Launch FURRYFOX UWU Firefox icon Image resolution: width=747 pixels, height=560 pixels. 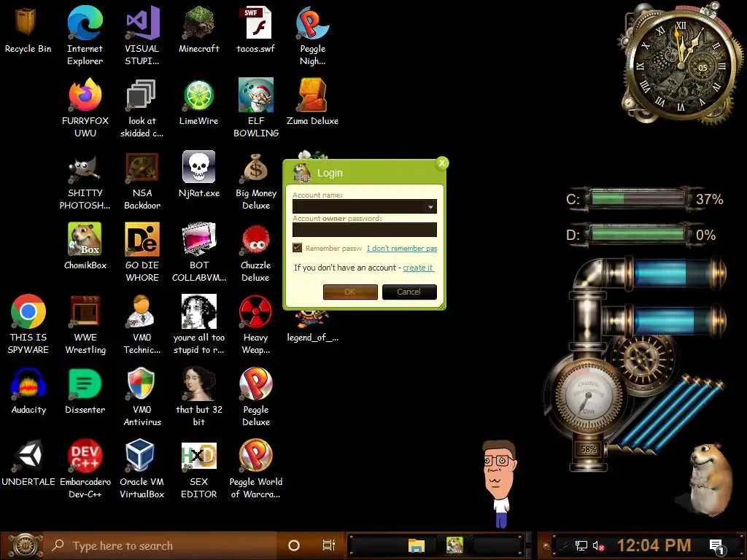tap(85, 94)
